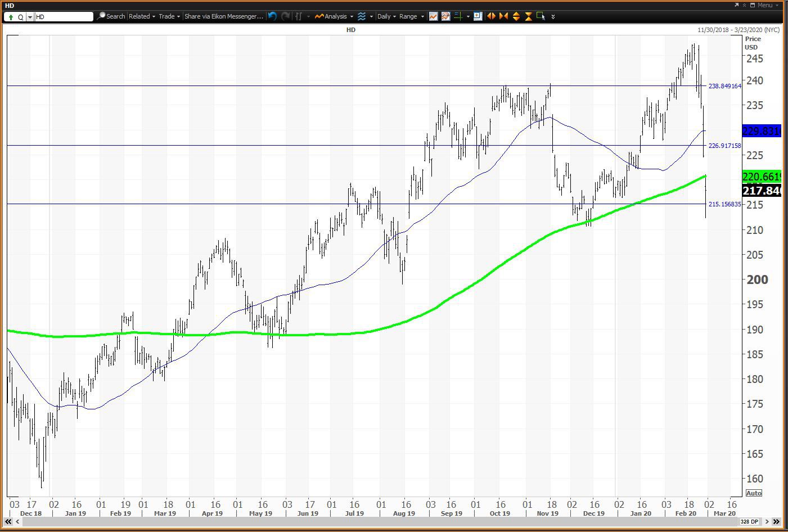Toggle the Auto scale button on price axis
Image resolution: width=788 pixels, height=532 pixels.
(x=754, y=493)
